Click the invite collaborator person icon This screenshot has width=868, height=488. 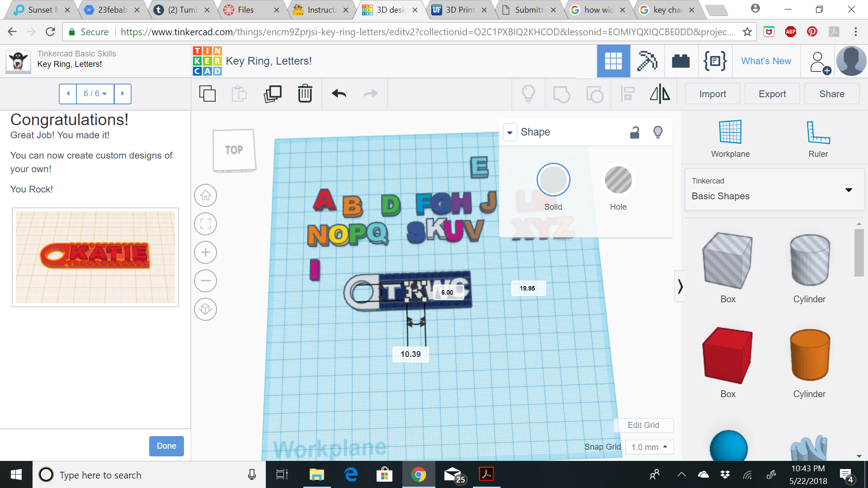pyautogui.click(x=819, y=62)
